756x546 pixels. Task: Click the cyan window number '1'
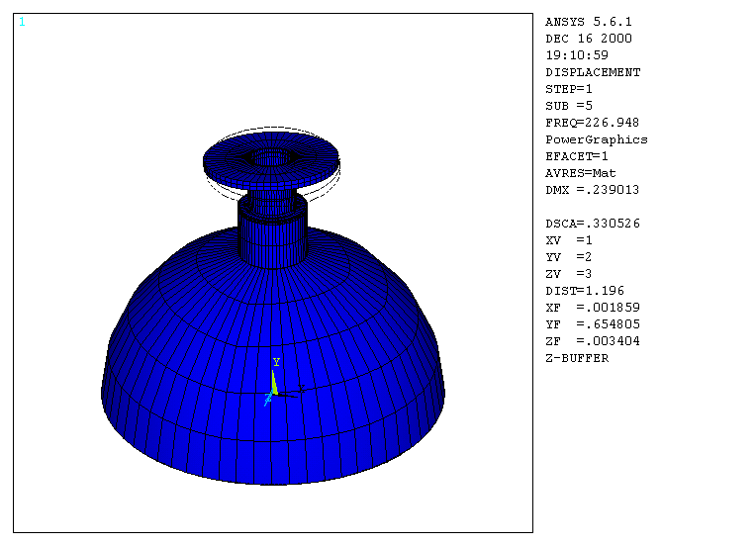(22, 22)
